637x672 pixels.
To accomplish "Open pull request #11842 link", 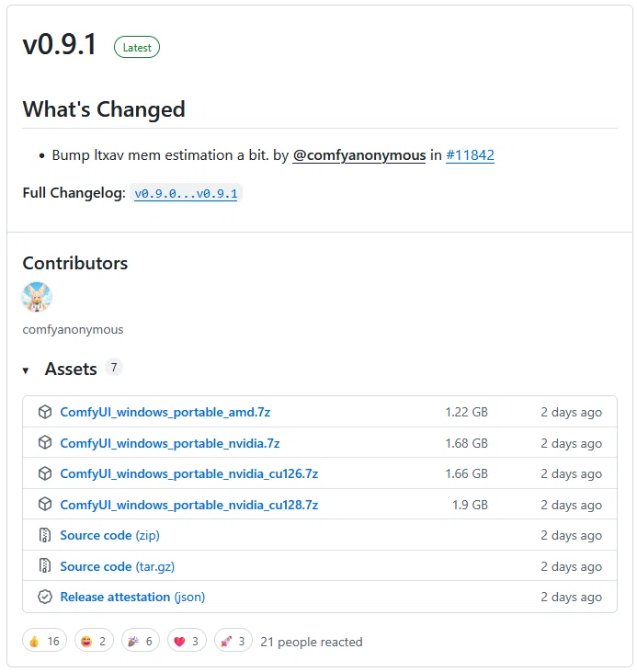I will point(470,155).
